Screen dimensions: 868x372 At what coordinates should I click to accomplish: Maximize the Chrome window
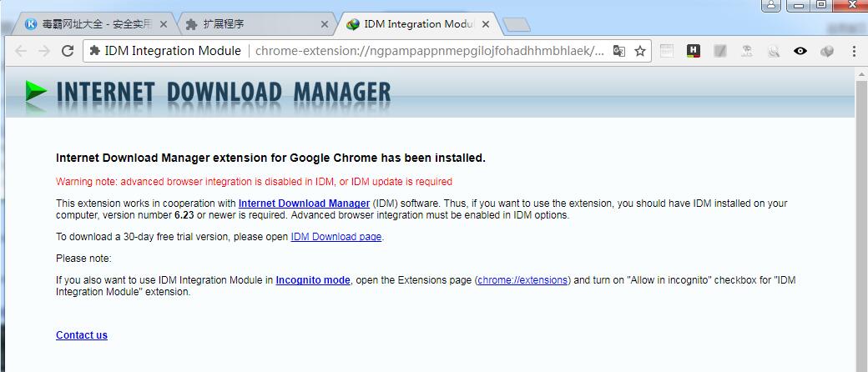point(821,5)
